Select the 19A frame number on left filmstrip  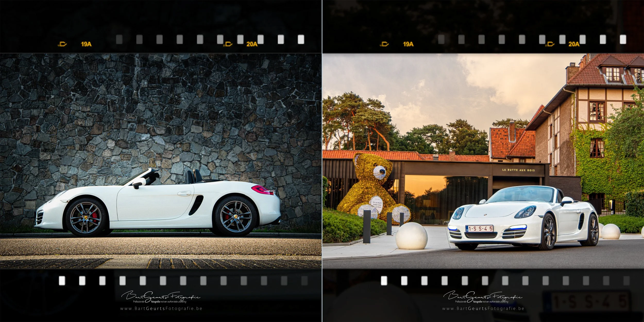point(86,44)
